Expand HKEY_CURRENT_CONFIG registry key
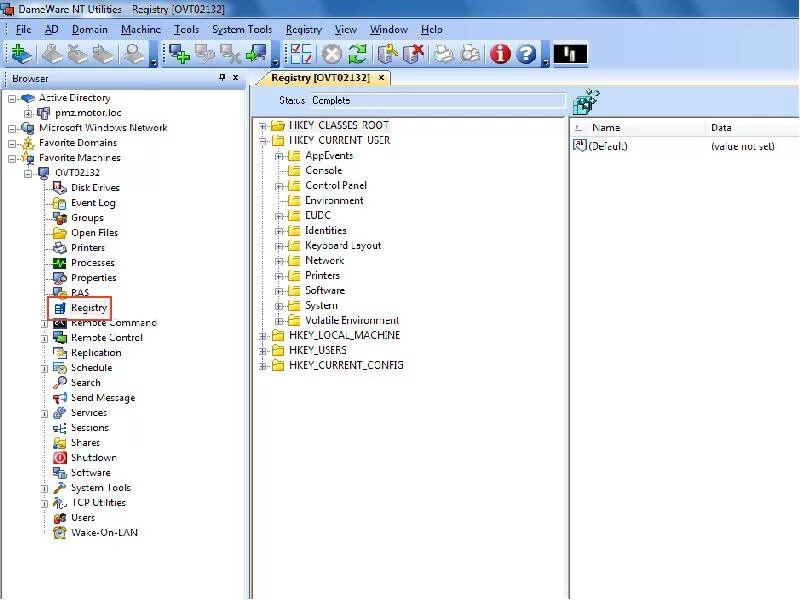The image size is (800, 600). 263,366
